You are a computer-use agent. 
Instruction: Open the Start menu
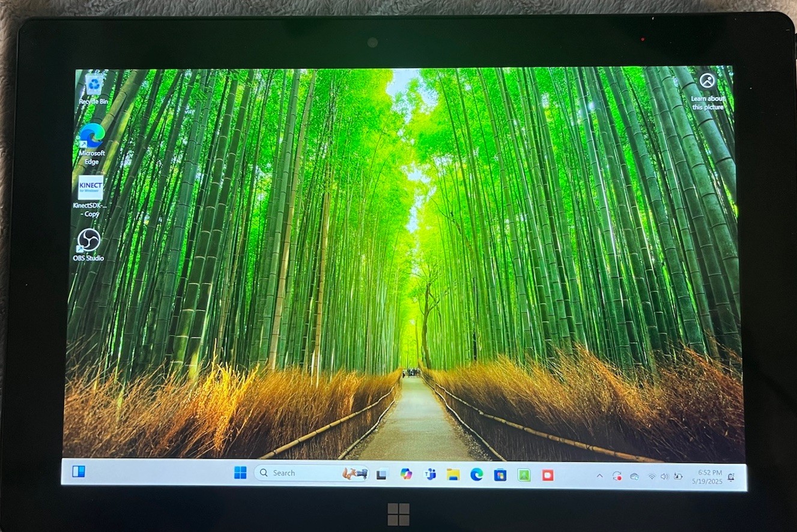pos(240,473)
